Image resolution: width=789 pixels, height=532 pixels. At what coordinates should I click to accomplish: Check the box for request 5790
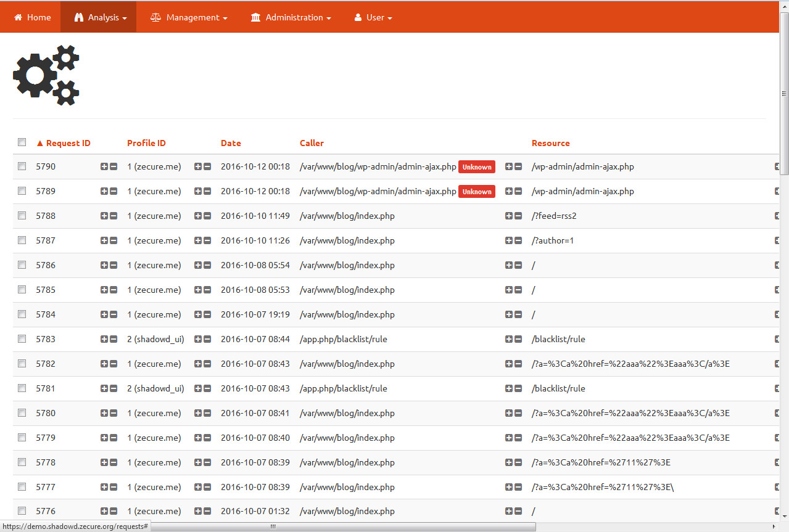click(x=22, y=166)
